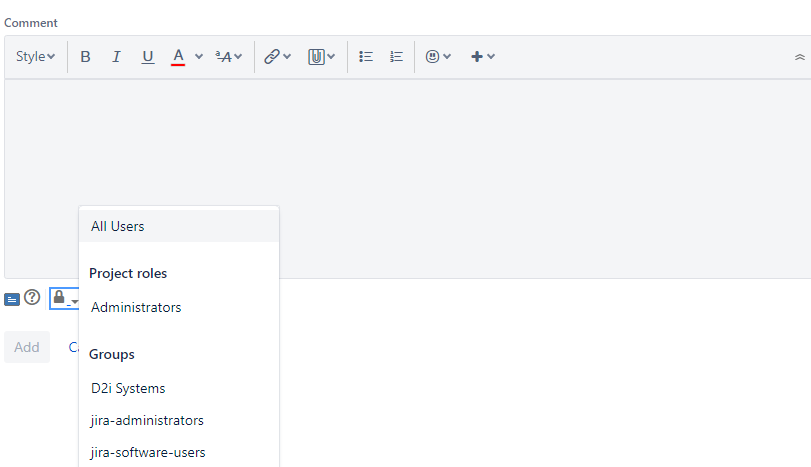Click the Add comment button
Image resolution: width=811 pixels, height=467 pixels.
pyautogui.click(x=27, y=347)
